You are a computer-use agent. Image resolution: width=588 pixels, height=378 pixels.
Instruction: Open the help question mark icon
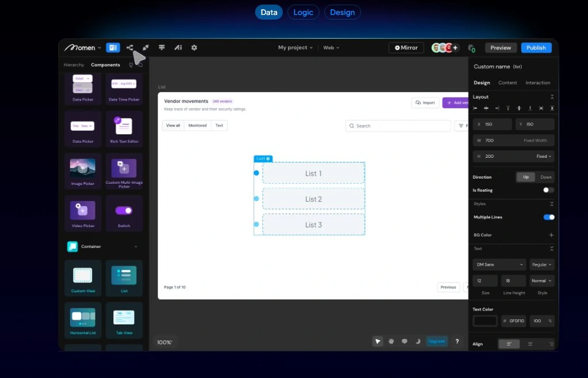[457, 341]
